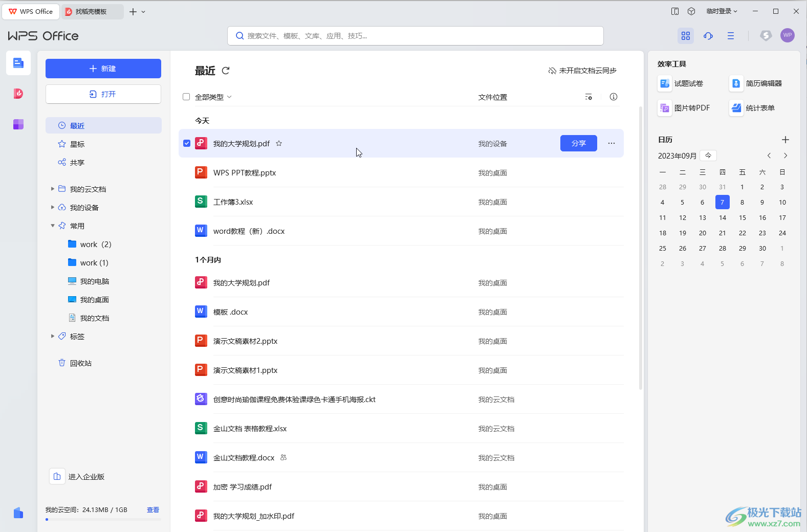This screenshot has width=807, height=532.
Task: Open the purple Apps icon in left rail
Action: [18, 124]
